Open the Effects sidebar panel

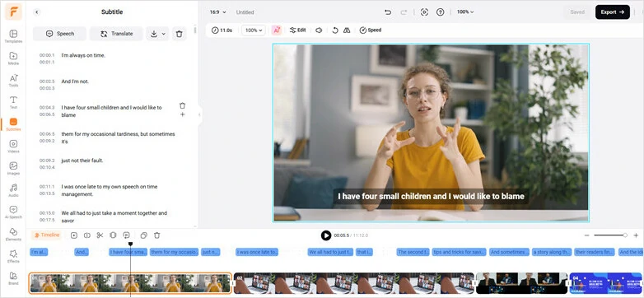(x=13, y=257)
